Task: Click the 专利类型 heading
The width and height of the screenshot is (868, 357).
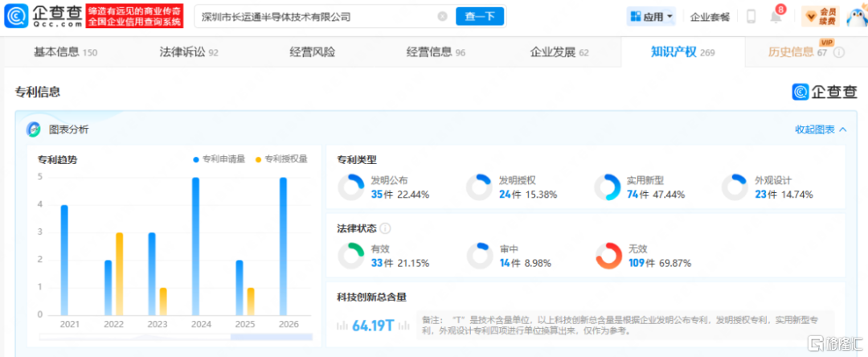Action: [x=357, y=159]
